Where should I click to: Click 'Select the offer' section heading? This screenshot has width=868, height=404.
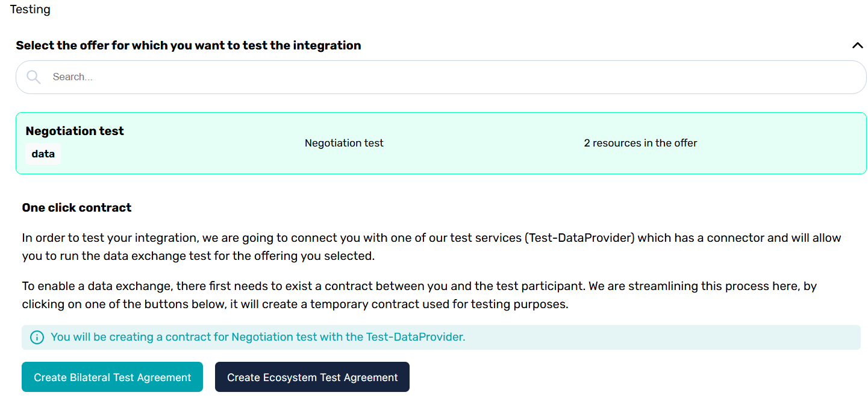(x=189, y=45)
